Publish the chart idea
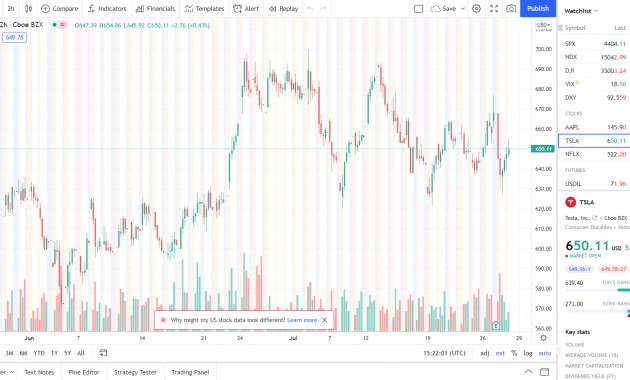The height and width of the screenshot is (380, 630). coord(538,8)
